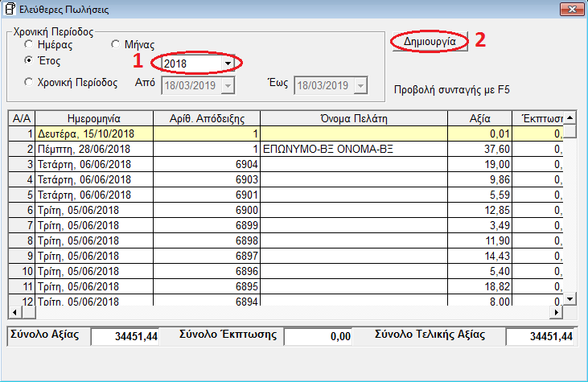Click receipt number 6899
The image size is (588, 382).
247,225
